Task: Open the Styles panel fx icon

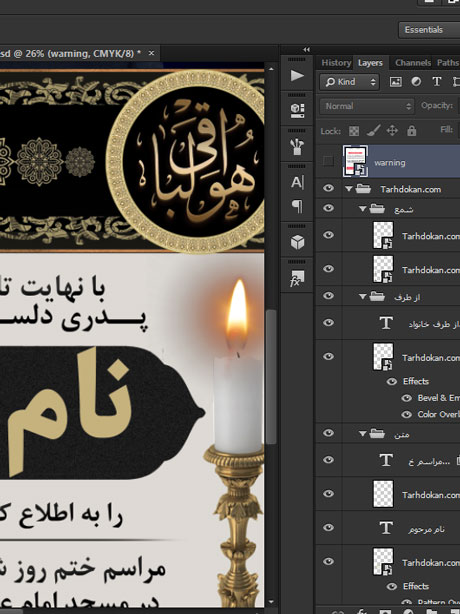Action: click(297, 278)
